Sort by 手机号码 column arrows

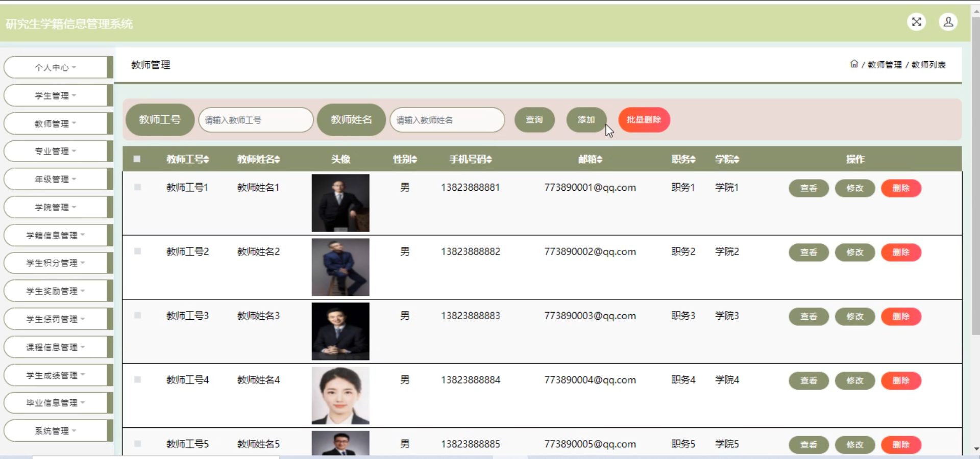tap(489, 160)
